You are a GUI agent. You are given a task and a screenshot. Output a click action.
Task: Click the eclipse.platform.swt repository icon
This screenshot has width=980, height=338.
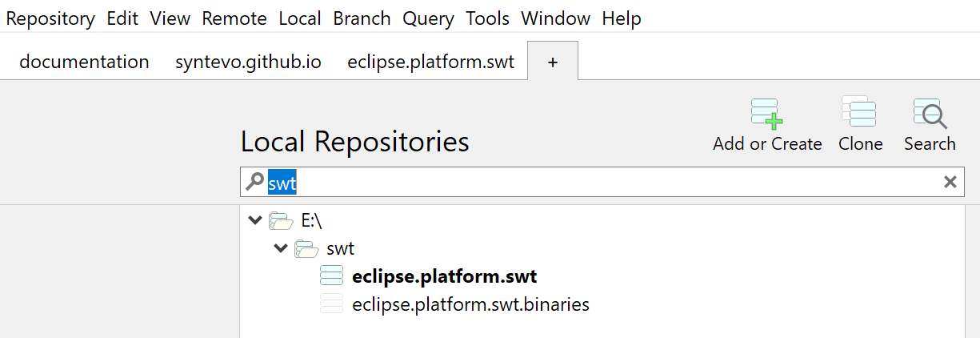pyautogui.click(x=331, y=276)
